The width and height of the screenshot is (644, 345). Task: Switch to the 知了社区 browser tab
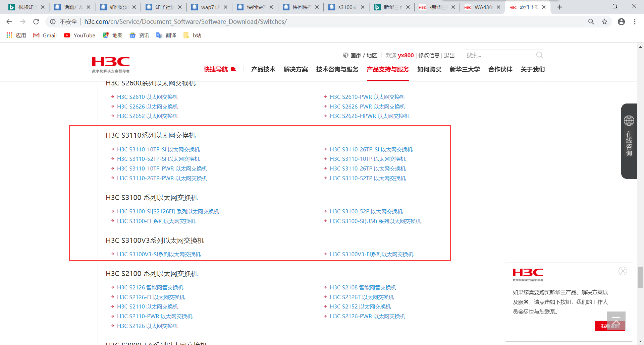pos(163,7)
